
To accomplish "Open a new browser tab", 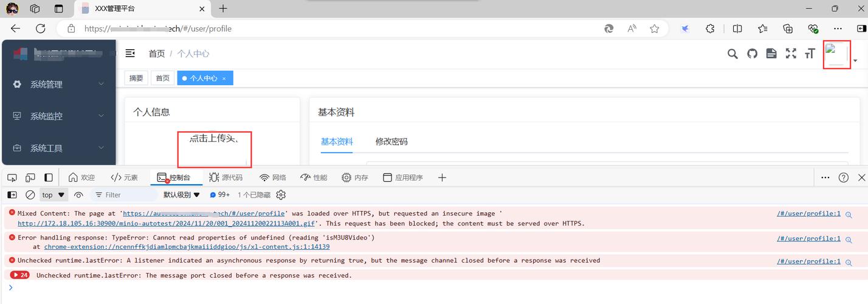I will point(223,9).
